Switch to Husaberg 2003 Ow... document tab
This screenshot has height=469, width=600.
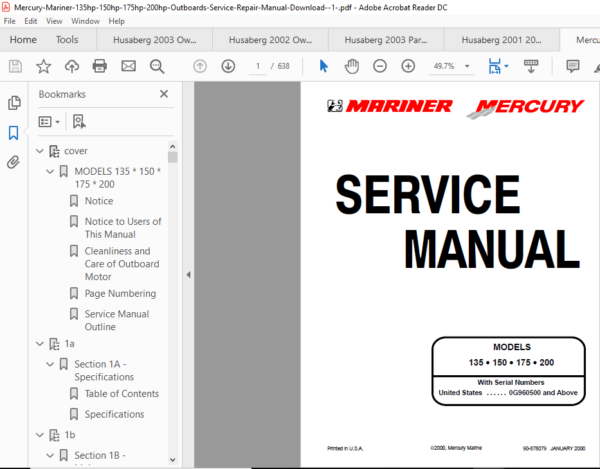pyautogui.click(x=155, y=40)
